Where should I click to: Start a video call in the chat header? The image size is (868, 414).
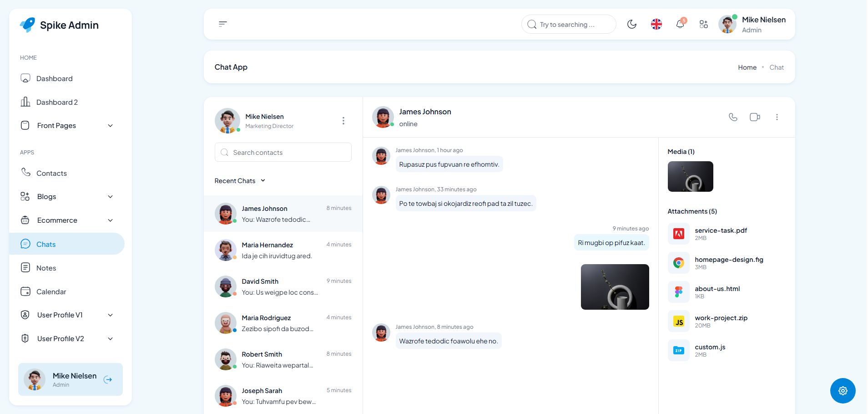point(755,117)
